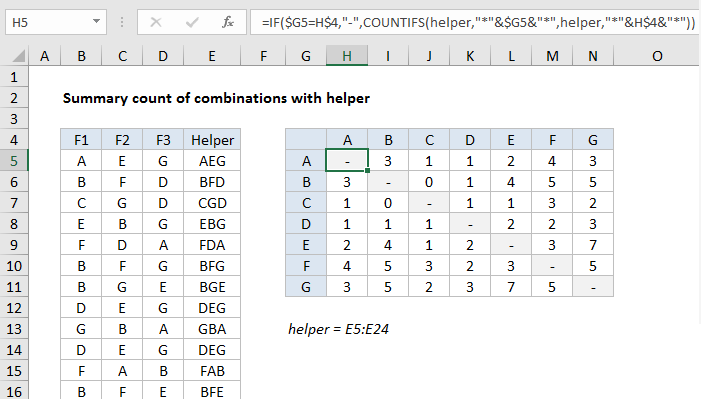Select column A header
The width and height of the screenshot is (701, 399).
click(45, 56)
